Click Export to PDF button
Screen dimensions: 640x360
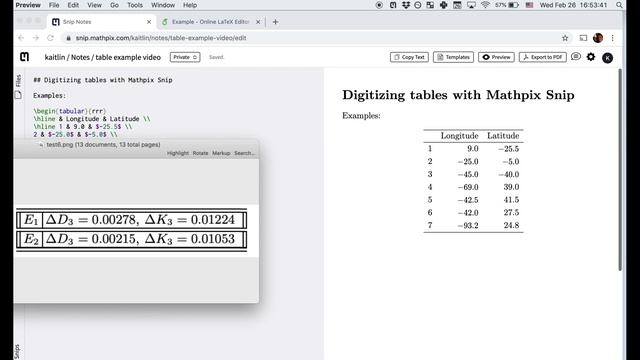click(542, 57)
